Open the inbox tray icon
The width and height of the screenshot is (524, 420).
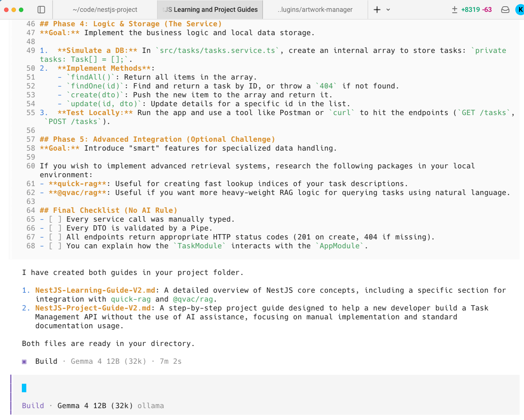pyautogui.click(x=505, y=10)
